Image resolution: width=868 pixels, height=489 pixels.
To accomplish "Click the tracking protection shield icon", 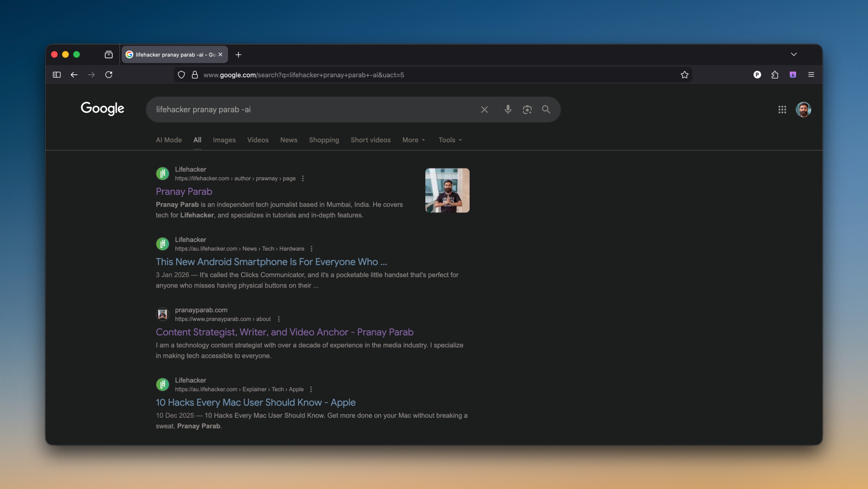I will 181,75.
